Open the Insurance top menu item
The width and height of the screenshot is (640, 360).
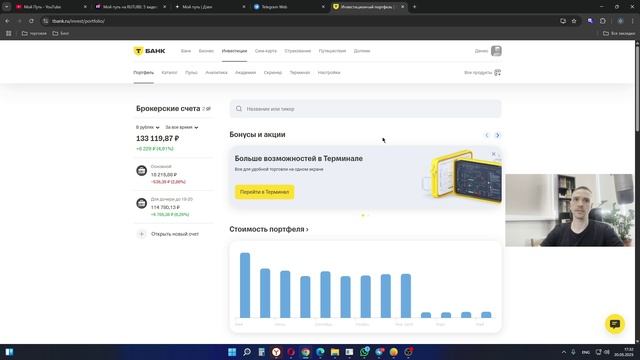click(x=298, y=51)
